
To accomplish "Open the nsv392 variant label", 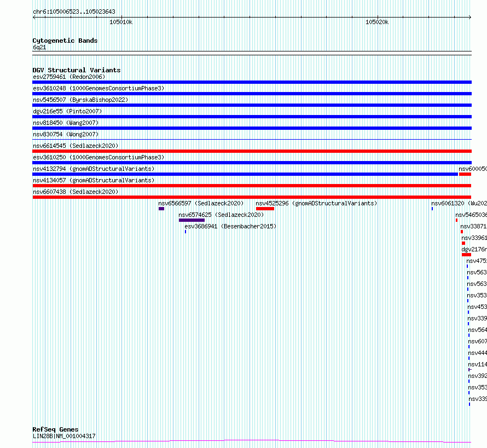I will 478,376.
